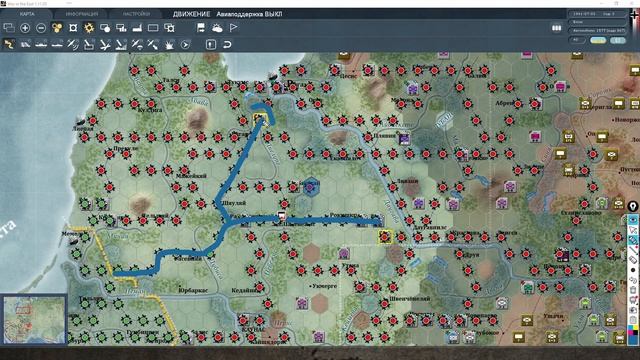The width and height of the screenshot is (640, 360).
Task: Click the undo arrow in annotation bar
Action: tap(633, 280)
